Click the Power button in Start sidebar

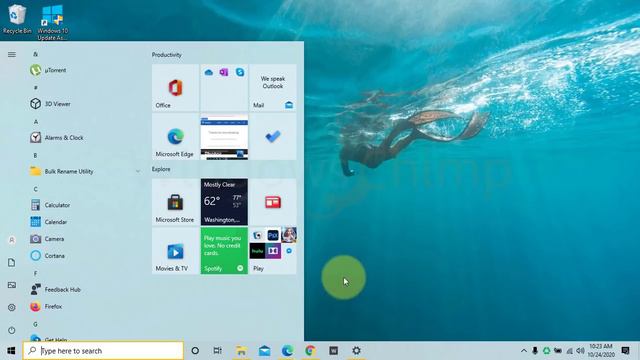[12, 330]
